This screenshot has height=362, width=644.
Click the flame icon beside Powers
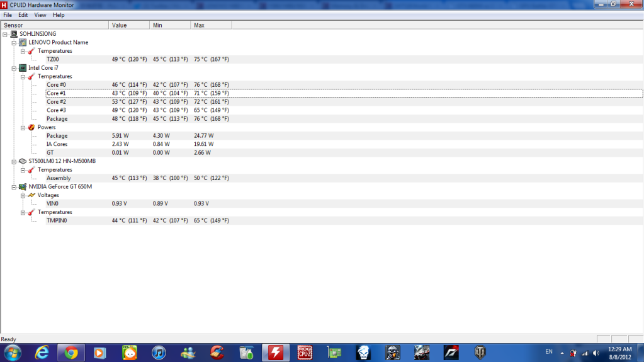[x=31, y=127]
